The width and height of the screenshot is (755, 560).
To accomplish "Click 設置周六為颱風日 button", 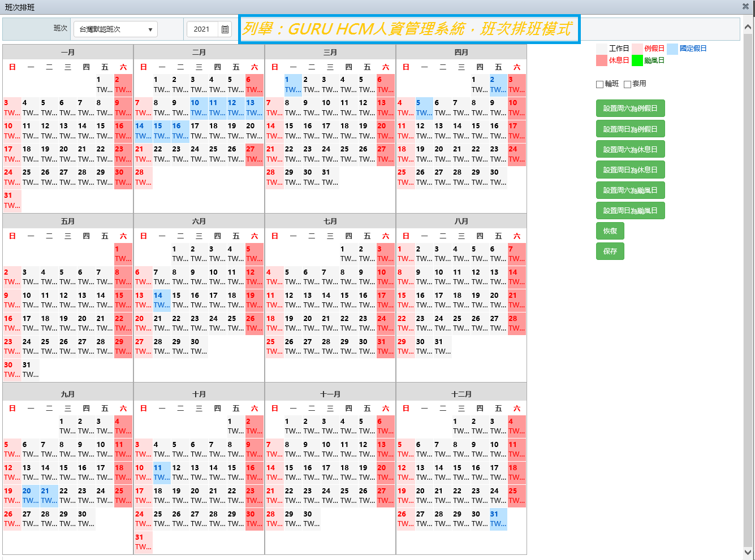I will pos(631,190).
